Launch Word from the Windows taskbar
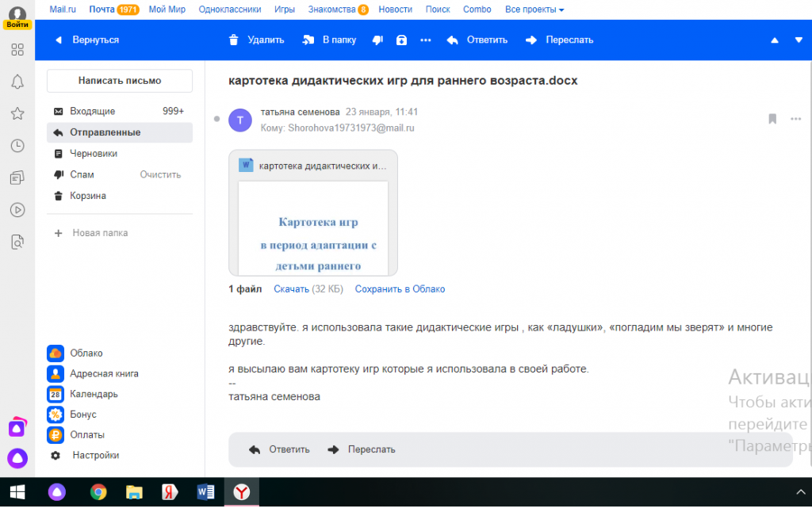Viewport: 812px width, 508px height. pos(205,492)
